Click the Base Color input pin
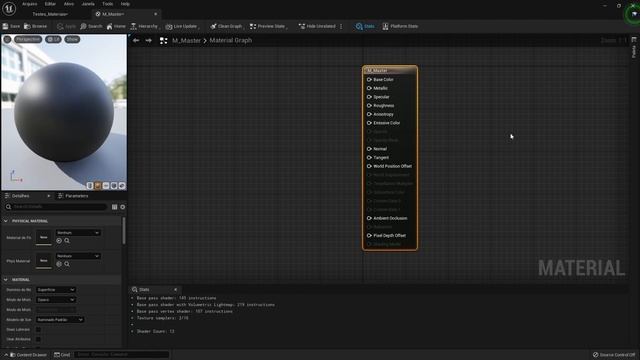Viewport: 640px width, 360px height. tap(369, 80)
